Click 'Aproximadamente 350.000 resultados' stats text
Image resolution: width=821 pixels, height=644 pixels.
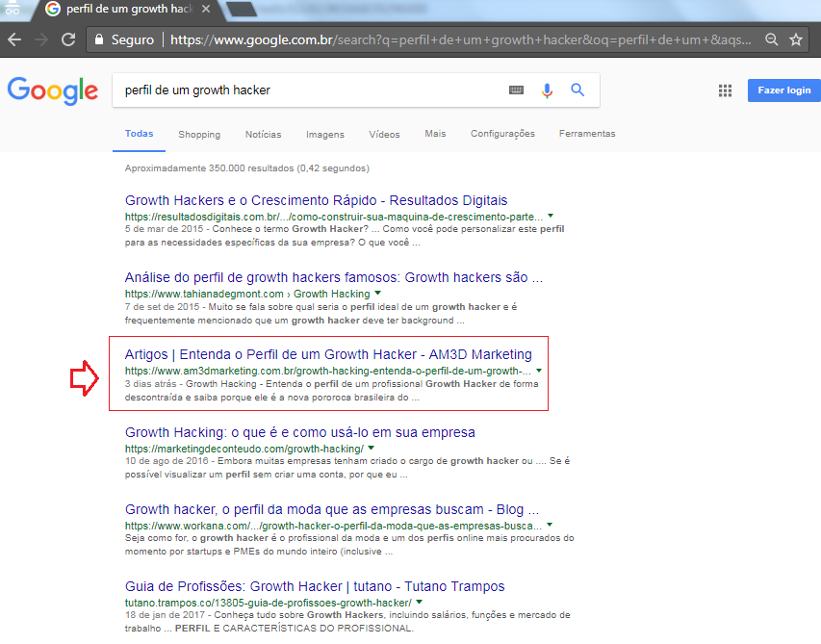click(247, 168)
